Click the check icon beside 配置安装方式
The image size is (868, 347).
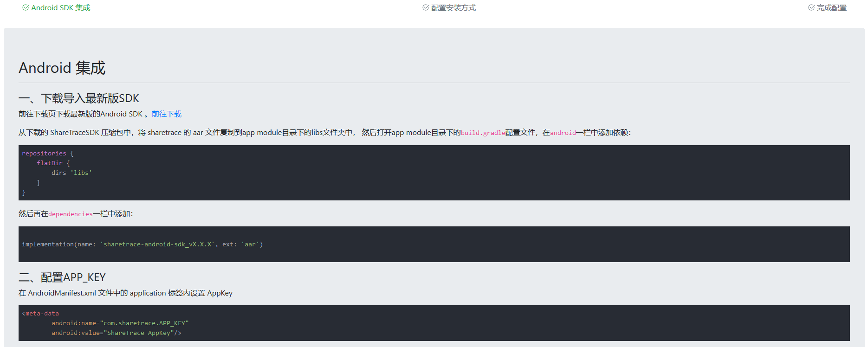pyautogui.click(x=426, y=8)
